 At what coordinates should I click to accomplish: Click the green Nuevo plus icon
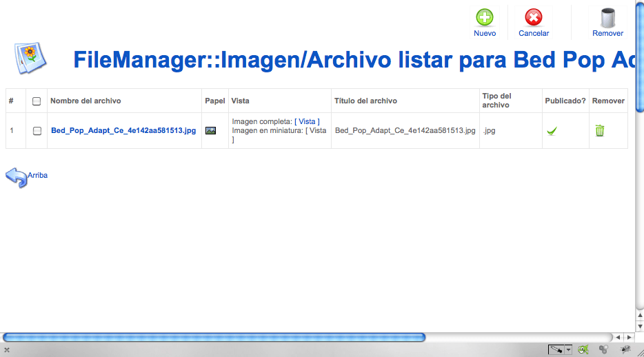(485, 18)
